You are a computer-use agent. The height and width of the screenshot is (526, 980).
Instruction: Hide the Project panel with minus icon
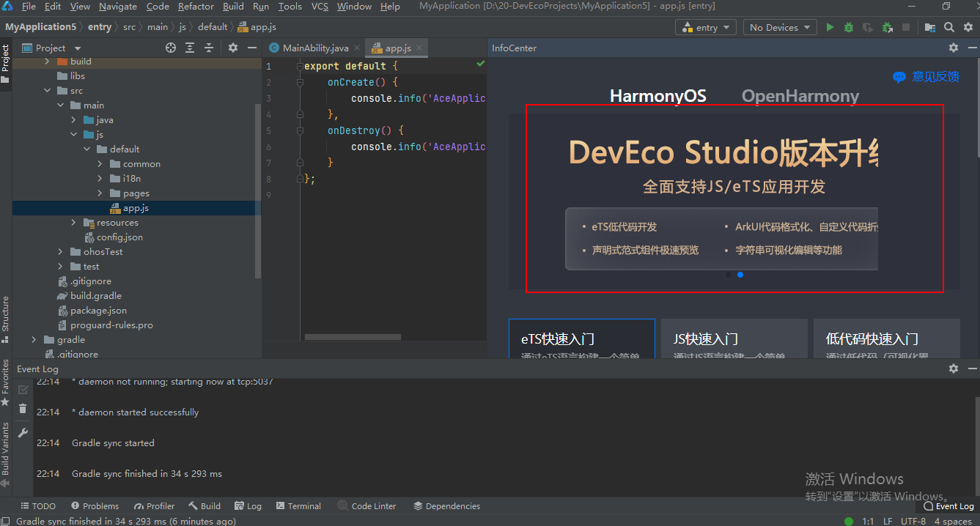(252, 48)
